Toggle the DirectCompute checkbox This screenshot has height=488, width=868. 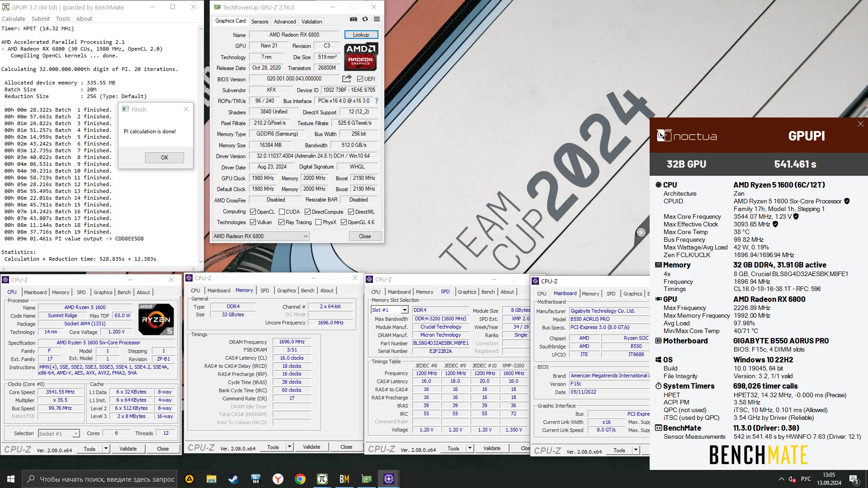307,211
